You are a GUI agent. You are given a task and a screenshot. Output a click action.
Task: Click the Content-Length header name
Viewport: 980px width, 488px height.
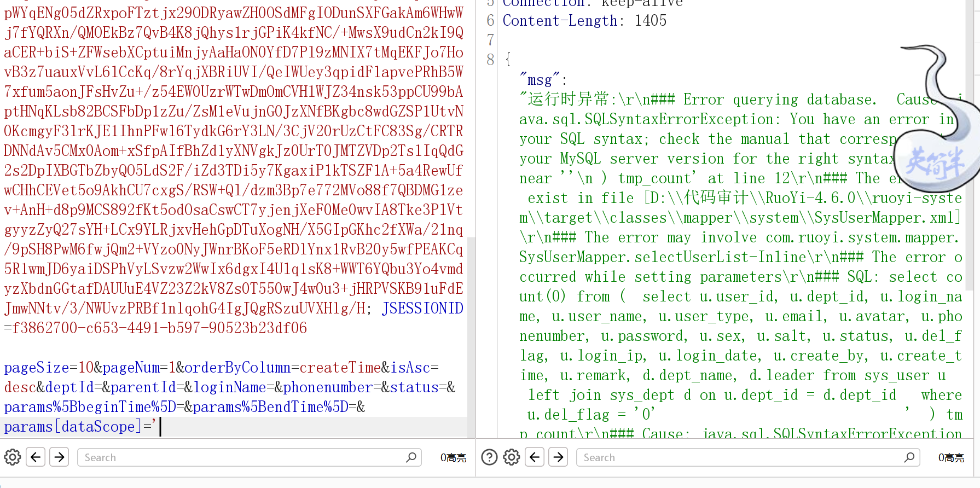[560, 21]
